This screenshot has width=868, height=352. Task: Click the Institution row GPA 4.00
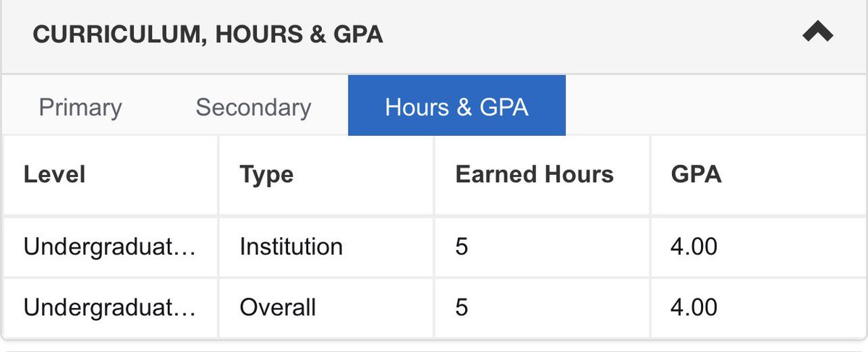point(694,246)
